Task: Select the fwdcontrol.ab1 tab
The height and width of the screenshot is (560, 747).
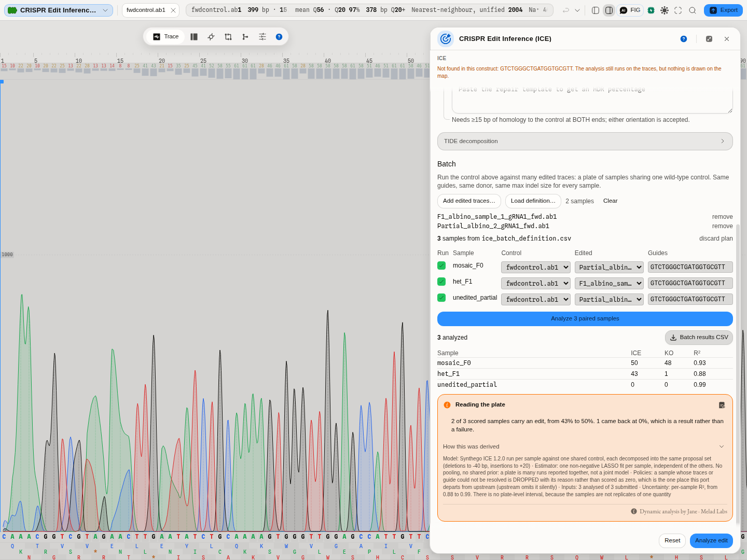Action: [146, 10]
